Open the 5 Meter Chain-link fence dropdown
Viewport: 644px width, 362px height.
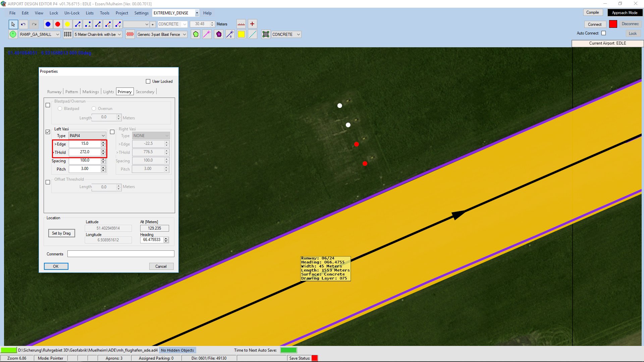[x=98, y=35]
